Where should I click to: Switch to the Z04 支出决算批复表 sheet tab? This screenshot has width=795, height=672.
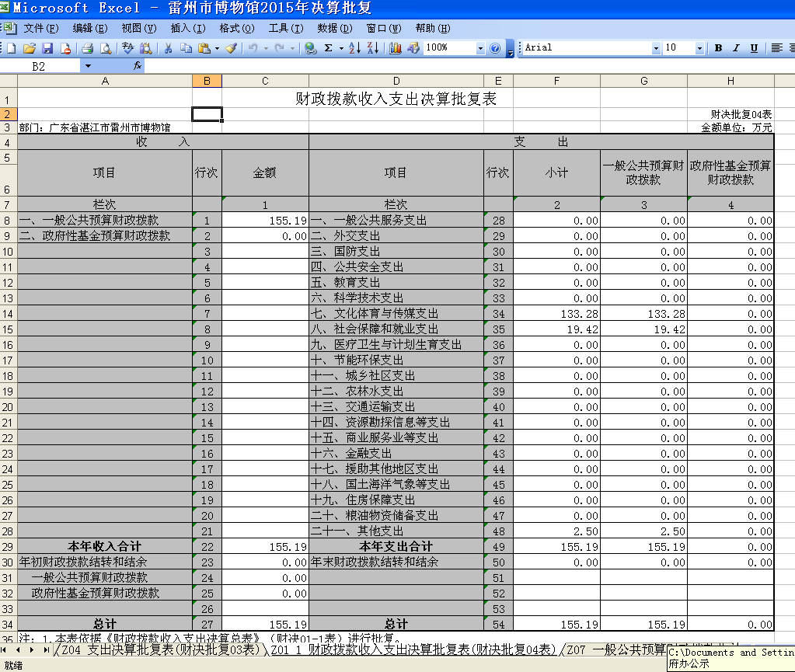click(x=160, y=649)
